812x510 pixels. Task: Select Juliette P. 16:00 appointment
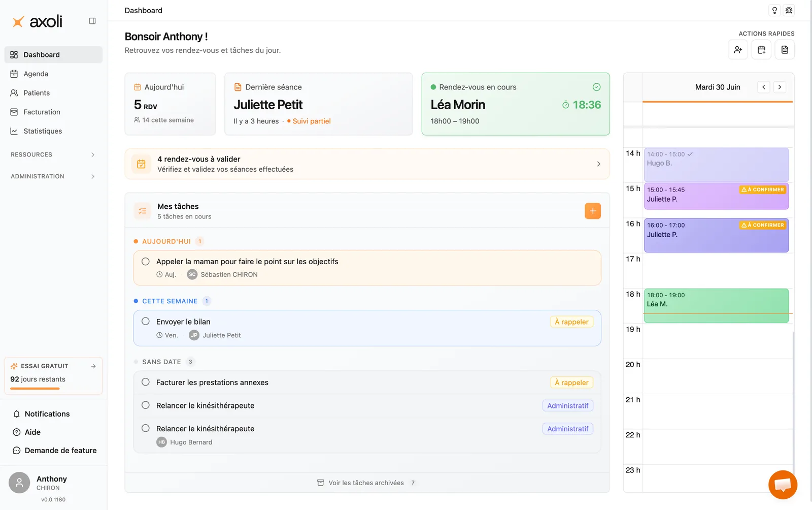click(716, 235)
